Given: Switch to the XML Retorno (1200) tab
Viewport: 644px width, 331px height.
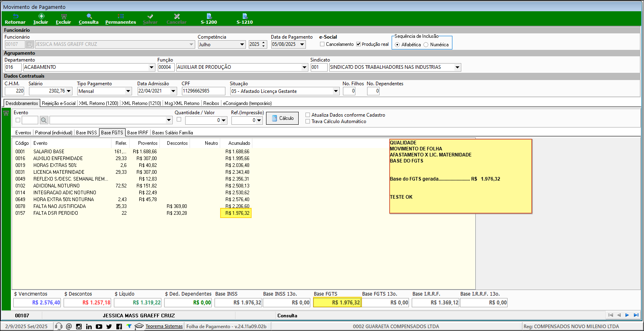Looking at the screenshot, I should point(99,103).
